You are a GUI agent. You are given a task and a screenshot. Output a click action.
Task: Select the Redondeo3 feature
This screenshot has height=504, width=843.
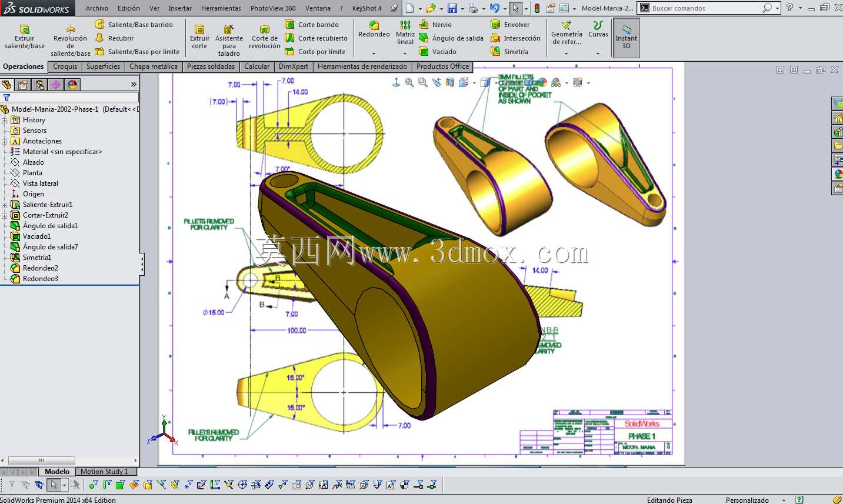(35, 279)
